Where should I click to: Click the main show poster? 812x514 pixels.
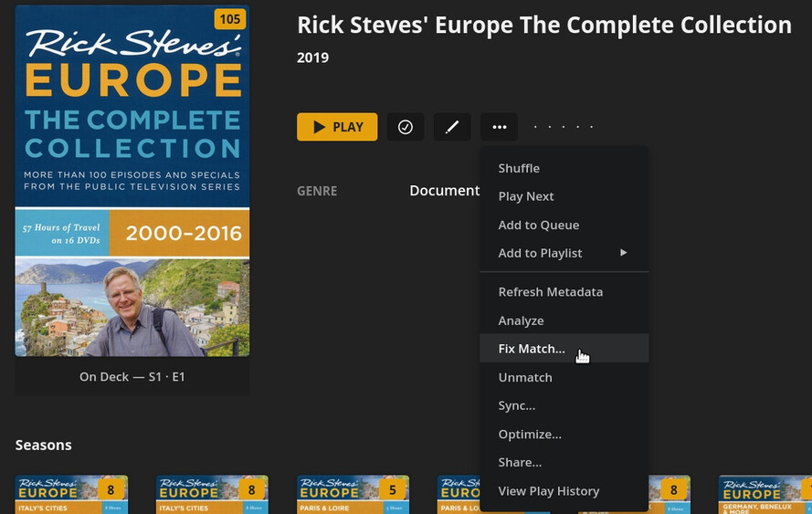click(132, 181)
